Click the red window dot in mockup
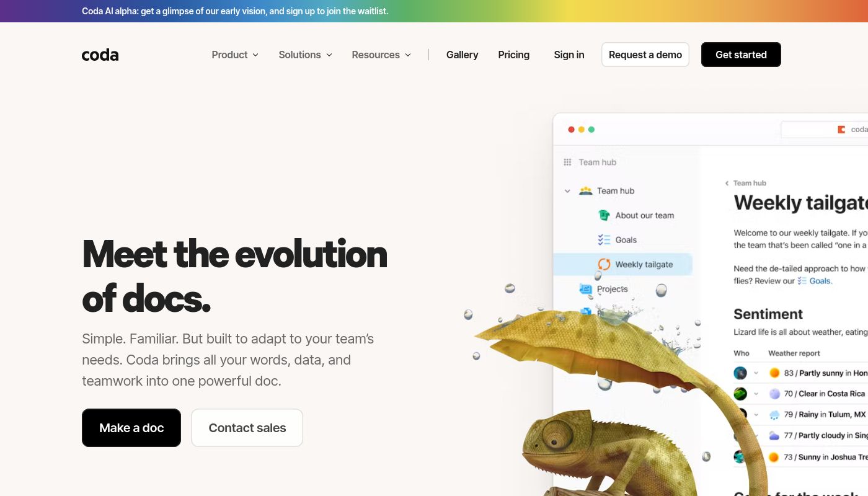868x496 pixels. pyautogui.click(x=571, y=130)
